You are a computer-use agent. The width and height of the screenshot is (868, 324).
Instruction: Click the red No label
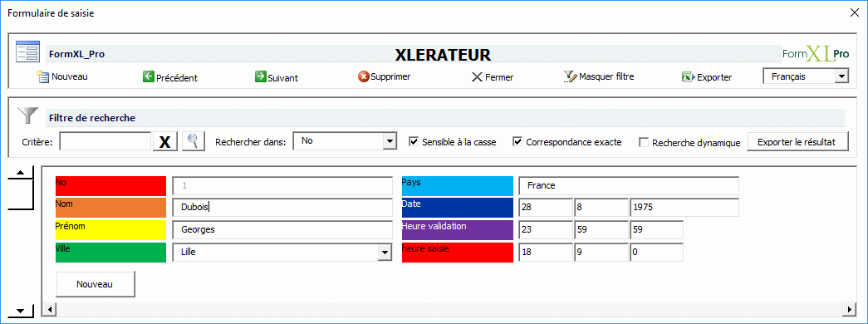(110, 186)
